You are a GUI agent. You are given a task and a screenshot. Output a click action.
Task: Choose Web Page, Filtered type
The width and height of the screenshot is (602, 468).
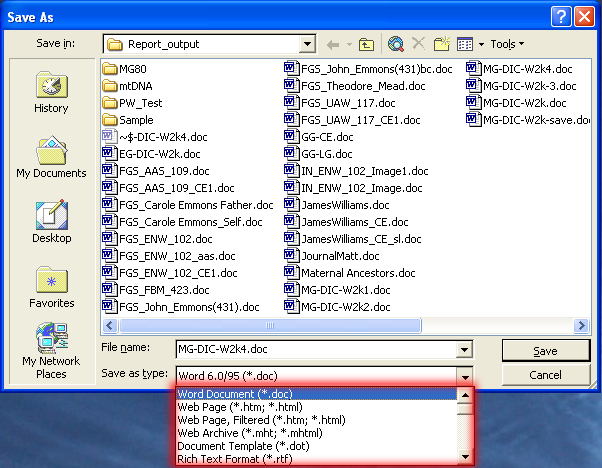click(x=317, y=420)
